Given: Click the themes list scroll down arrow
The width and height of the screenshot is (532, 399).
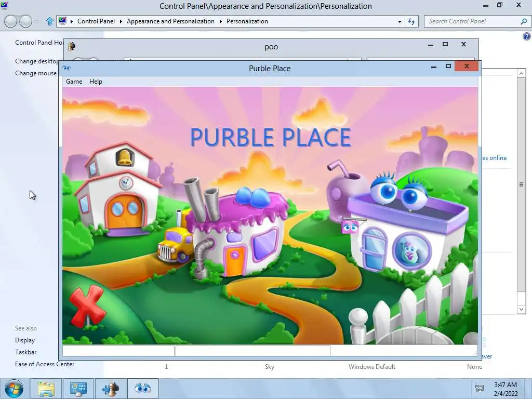Looking at the screenshot, I should click(x=522, y=309).
